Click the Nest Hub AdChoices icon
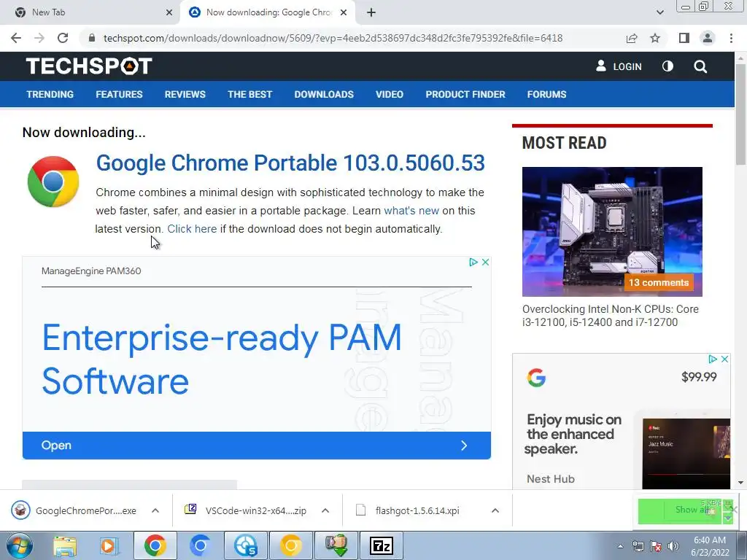The width and height of the screenshot is (747, 560). tap(713, 359)
